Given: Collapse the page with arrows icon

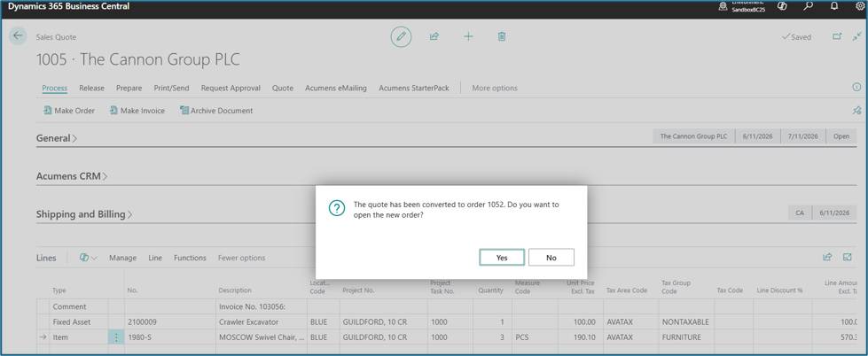Looking at the screenshot, I should tap(857, 36).
